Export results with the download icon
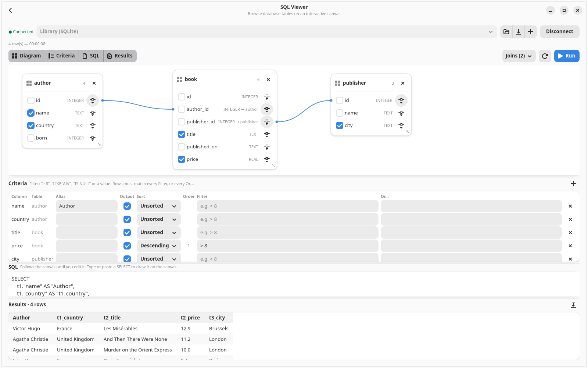The width and height of the screenshot is (588, 368). [x=573, y=305]
